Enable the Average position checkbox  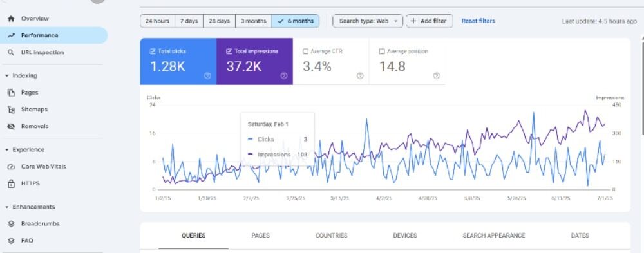click(x=381, y=52)
